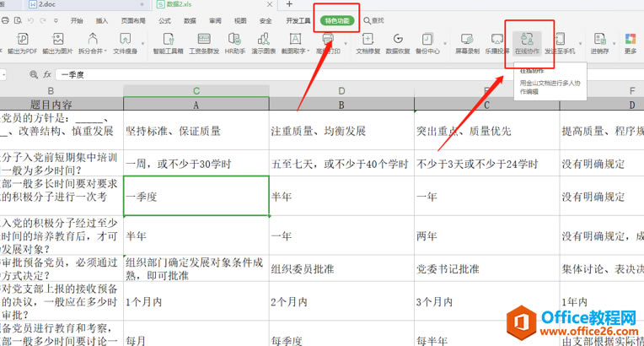This screenshot has width=644, height=346.
Task: Open the 数据 ribbon tab
Action: [x=190, y=20]
